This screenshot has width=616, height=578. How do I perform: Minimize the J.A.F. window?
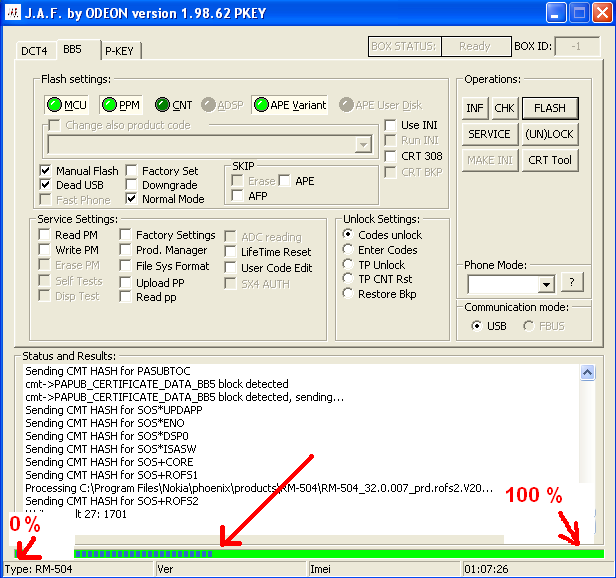click(556, 13)
